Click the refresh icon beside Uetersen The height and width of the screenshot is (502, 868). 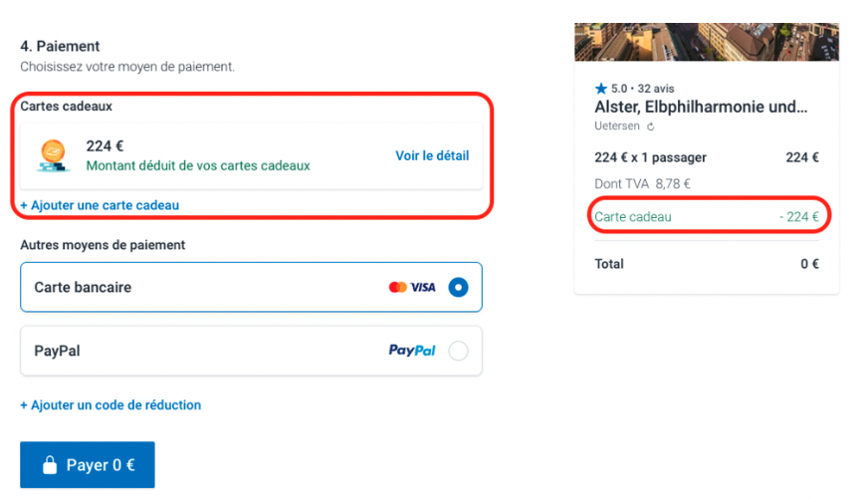651,126
